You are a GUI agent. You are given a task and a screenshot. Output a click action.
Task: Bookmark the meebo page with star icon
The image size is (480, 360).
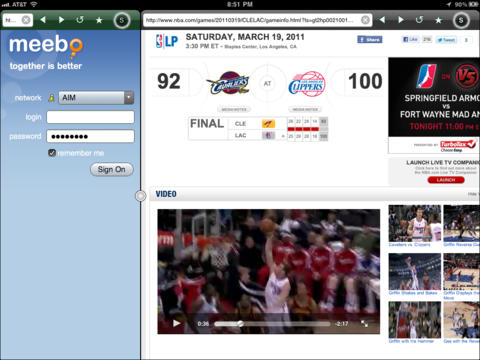click(99, 20)
